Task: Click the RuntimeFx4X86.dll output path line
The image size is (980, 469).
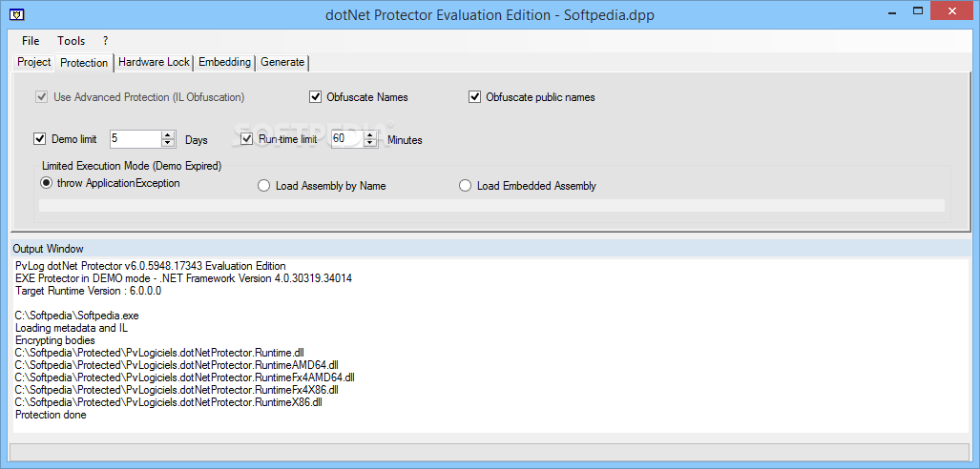Action: point(177,390)
